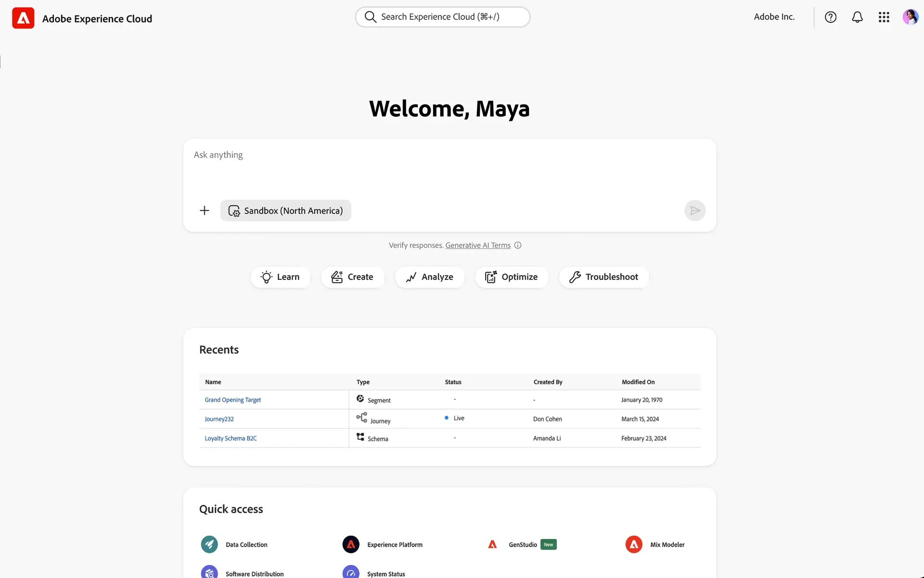
Task: Open the Software Distribution quick access label
Action: tap(255, 574)
